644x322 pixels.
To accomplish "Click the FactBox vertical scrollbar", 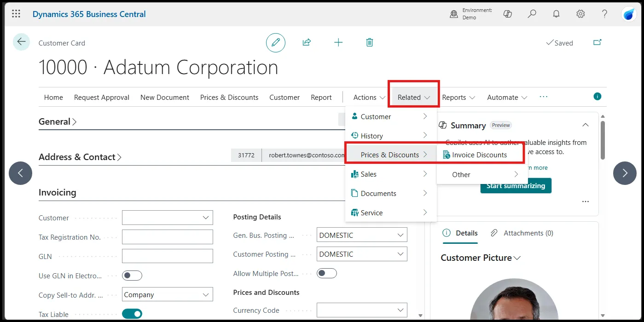I will pos(603,140).
